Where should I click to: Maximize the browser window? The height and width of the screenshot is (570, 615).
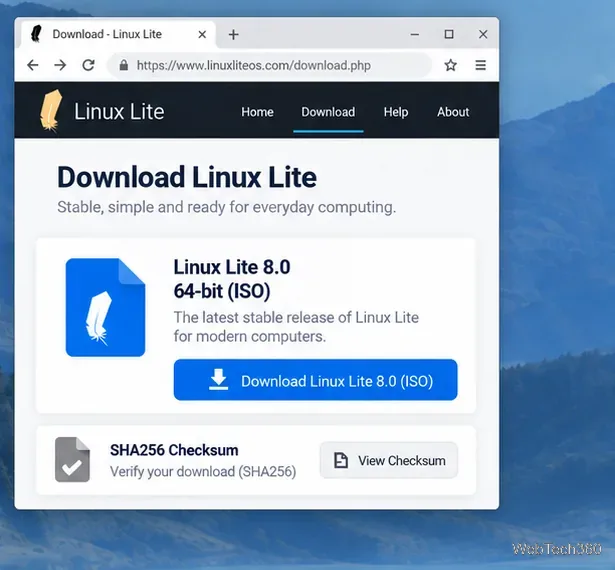[449, 35]
